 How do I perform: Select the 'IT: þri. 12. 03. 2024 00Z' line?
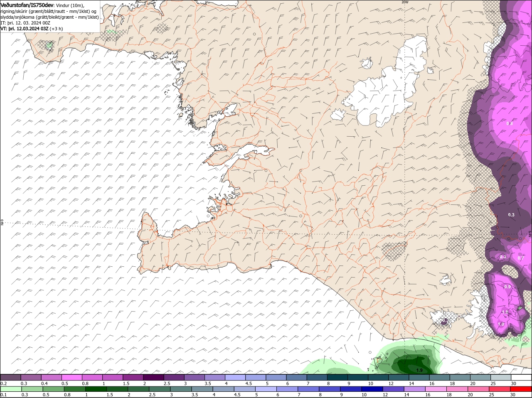[x=25, y=23]
